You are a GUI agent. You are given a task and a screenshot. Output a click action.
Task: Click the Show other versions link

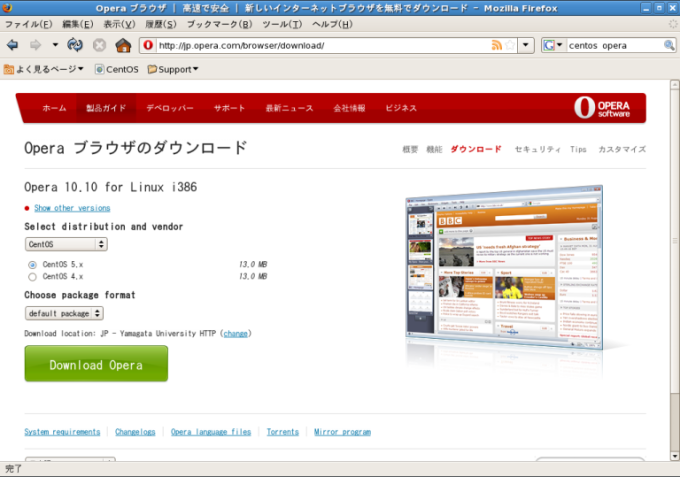(x=72, y=208)
